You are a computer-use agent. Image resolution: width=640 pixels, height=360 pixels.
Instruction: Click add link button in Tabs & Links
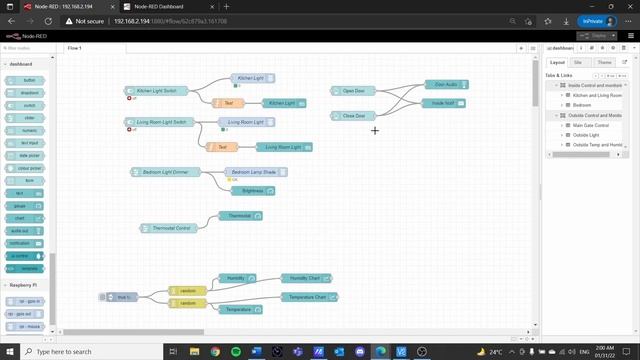(x=622, y=76)
